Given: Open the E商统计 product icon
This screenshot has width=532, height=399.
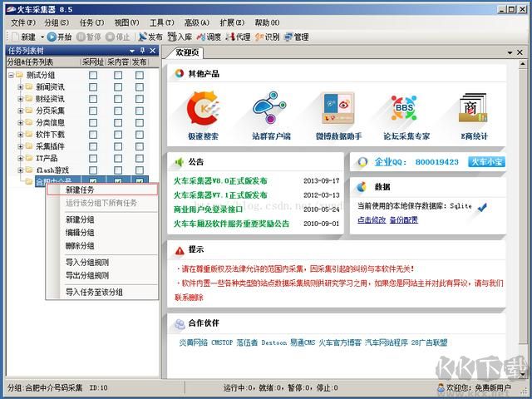Looking at the screenshot, I should (x=473, y=108).
